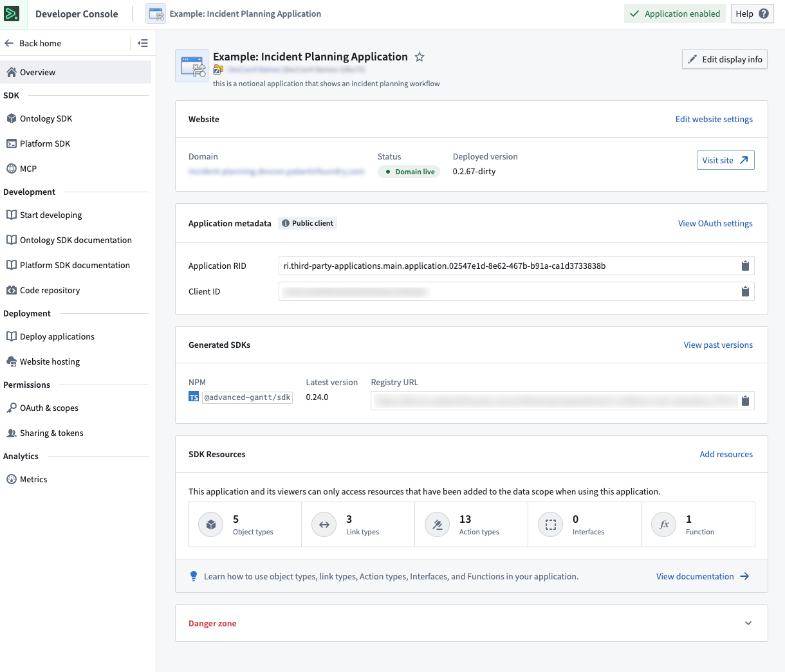
Task: Copy the Registry URL to clipboard
Action: [x=745, y=401]
